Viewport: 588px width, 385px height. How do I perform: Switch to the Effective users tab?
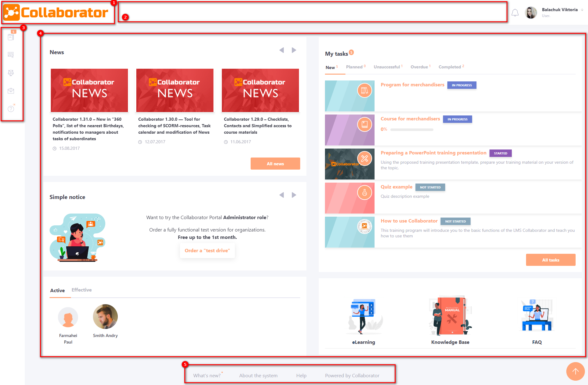pyautogui.click(x=82, y=290)
